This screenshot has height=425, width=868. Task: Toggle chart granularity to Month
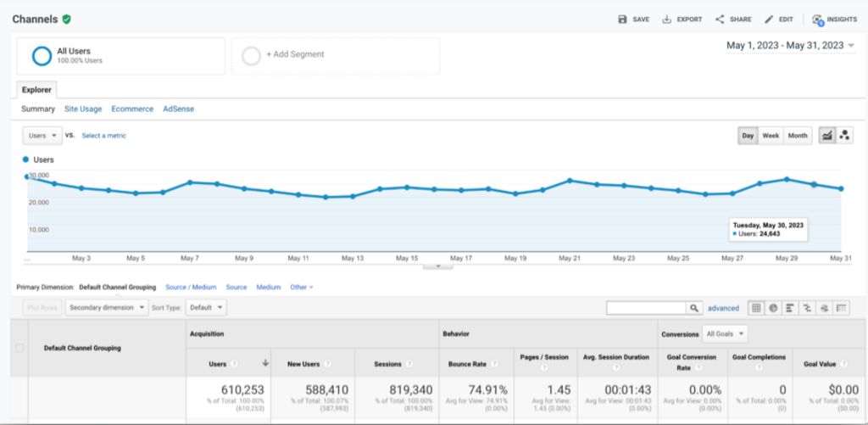click(x=798, y=136)
